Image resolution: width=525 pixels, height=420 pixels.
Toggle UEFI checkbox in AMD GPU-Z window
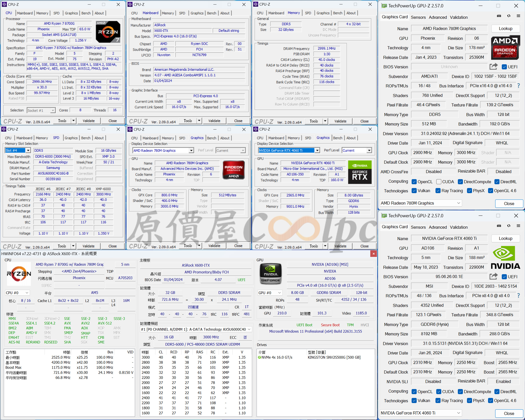coord(504,67)
